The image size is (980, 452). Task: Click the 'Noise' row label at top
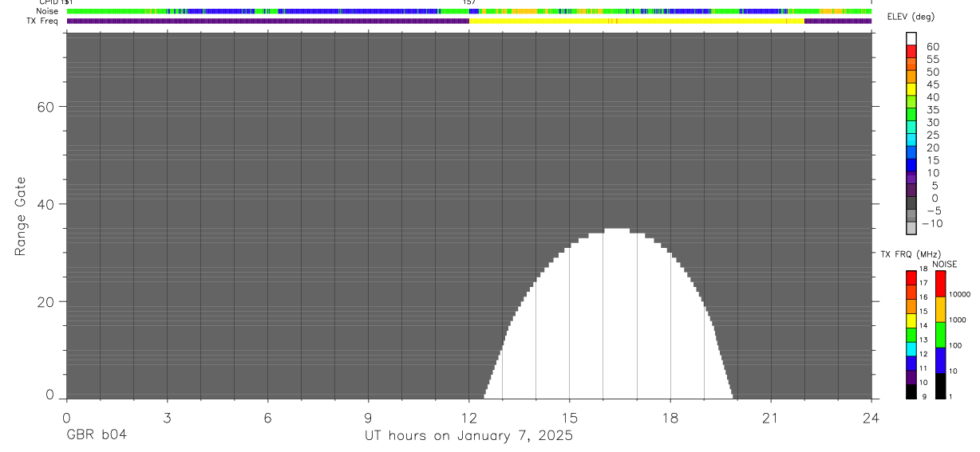pyautogui.click(x=47, y=11)
